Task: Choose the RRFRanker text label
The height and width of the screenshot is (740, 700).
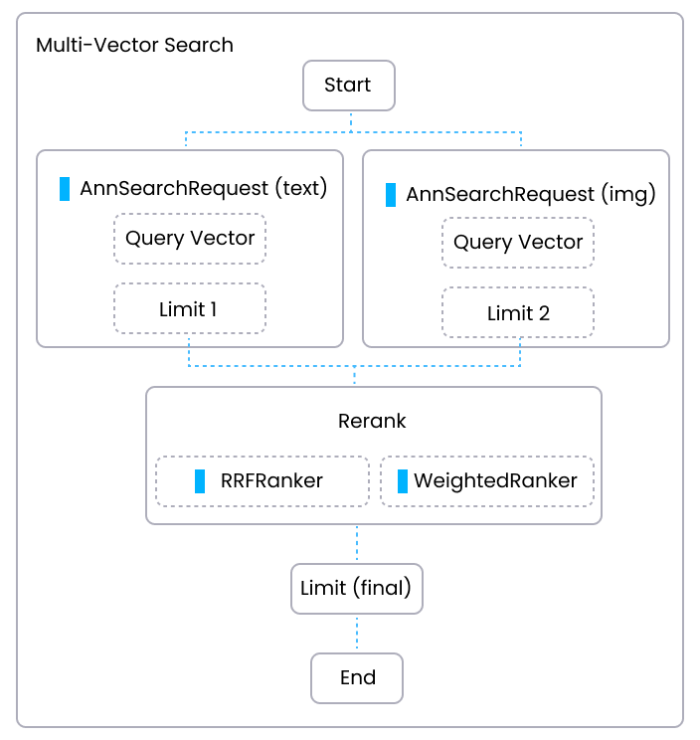Action: [271, 481]
